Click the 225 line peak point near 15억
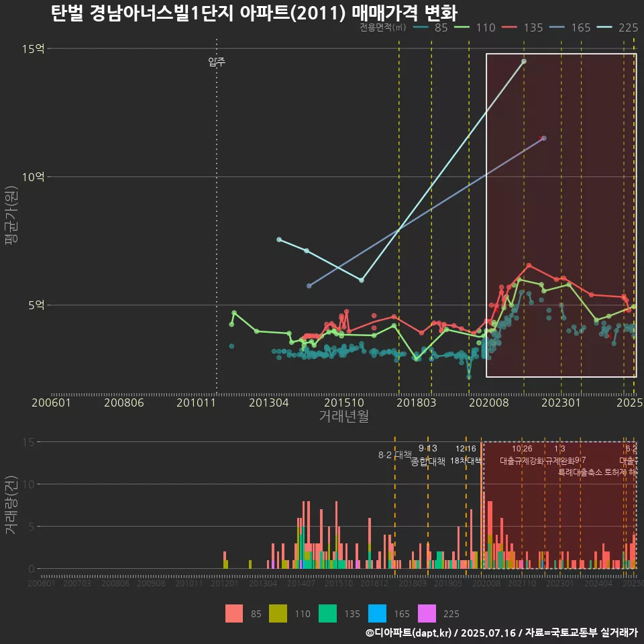Screen dimensions: 644x644 click(524, 62)
